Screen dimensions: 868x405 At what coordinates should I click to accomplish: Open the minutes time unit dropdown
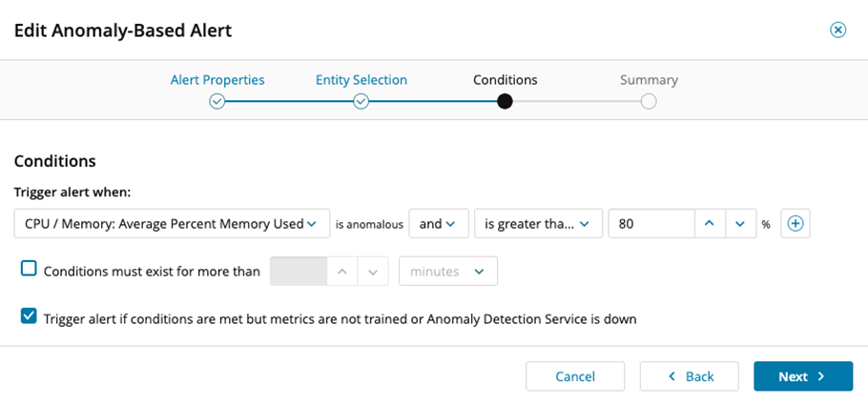click(447, 272)
